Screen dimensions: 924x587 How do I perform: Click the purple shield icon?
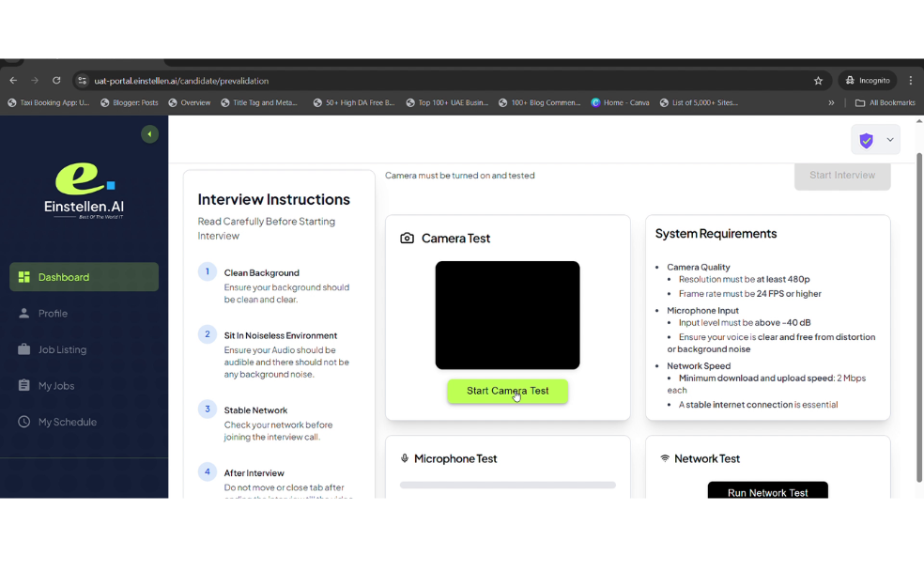pyautogui.click(x=866, y=140)
